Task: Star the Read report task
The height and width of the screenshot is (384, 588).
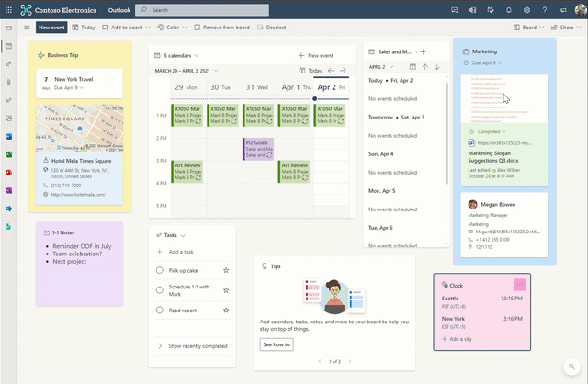Action: 226,311
